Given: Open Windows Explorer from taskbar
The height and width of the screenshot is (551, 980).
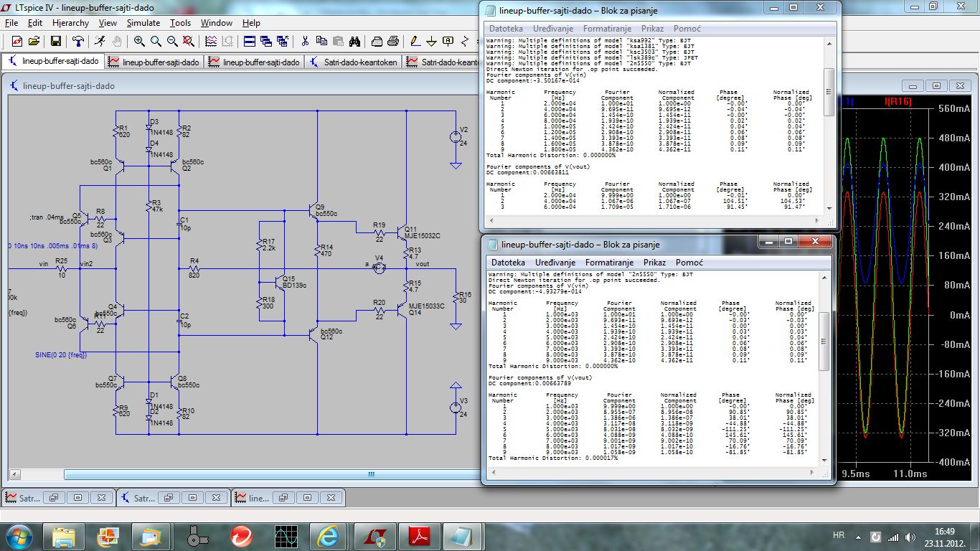Looking at the screenshot, I should pyautogui.click(x=63, y=536).
